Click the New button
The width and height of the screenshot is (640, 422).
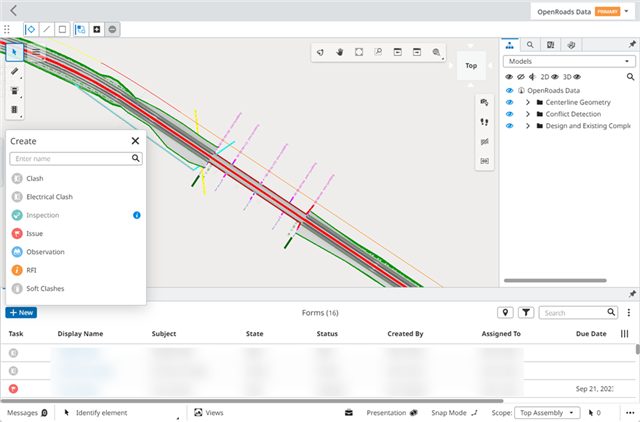click(21, 313)
